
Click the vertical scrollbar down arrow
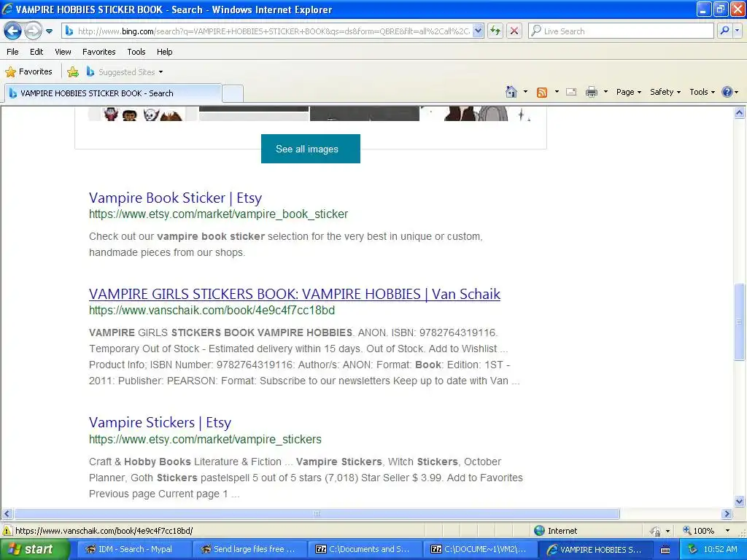point(740,501)
